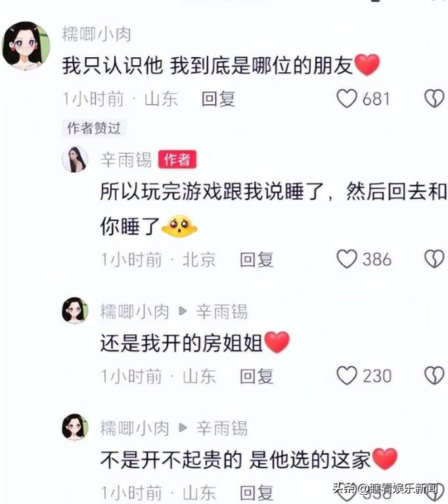Open 辛雨锡's author avatar
The image size is (448, 504).
[x=75, y=160]
